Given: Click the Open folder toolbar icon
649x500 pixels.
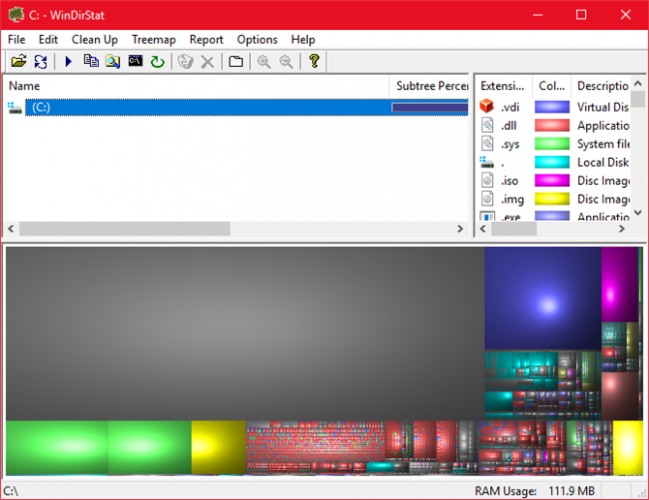Looking at the screenshot, I should coord(19,62).
